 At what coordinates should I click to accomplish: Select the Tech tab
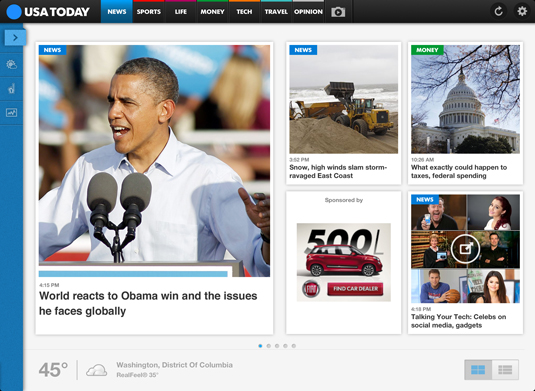pos(244,12)
